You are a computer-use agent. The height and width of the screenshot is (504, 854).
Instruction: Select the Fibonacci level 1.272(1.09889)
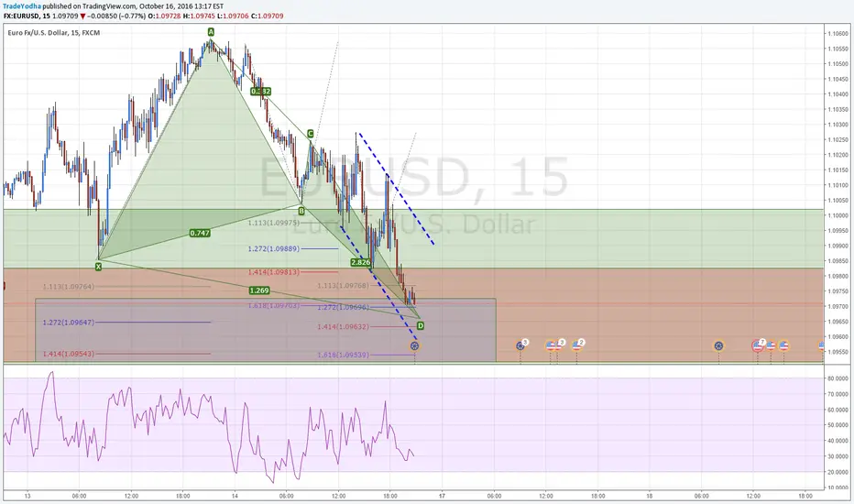point(273,248)
